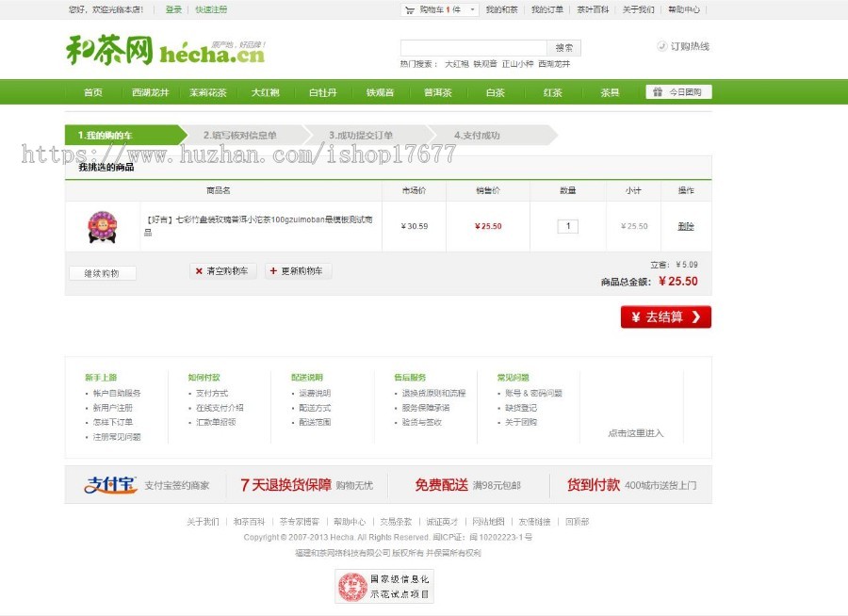Click footer link 回顶部
848x616 pixels.
click(x=577, y=522)
